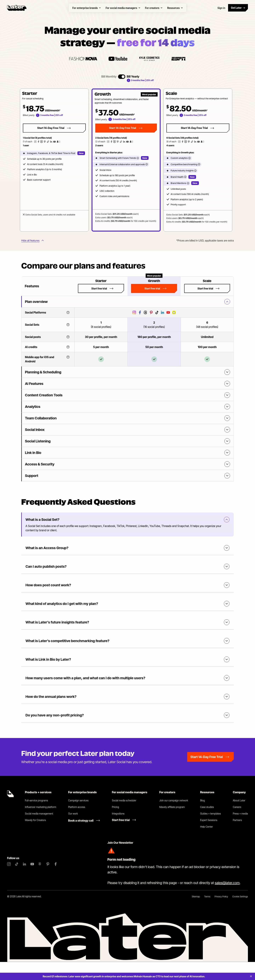Dismiss the bottom announcement banner
The image size is (255, 980).
pos(250,976)
